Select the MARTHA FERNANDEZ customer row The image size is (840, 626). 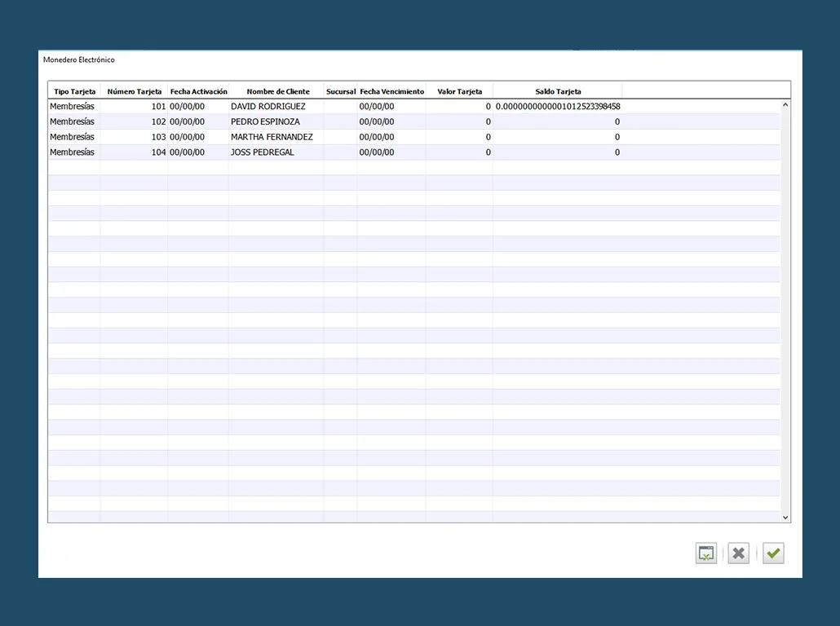click(272, 137)
